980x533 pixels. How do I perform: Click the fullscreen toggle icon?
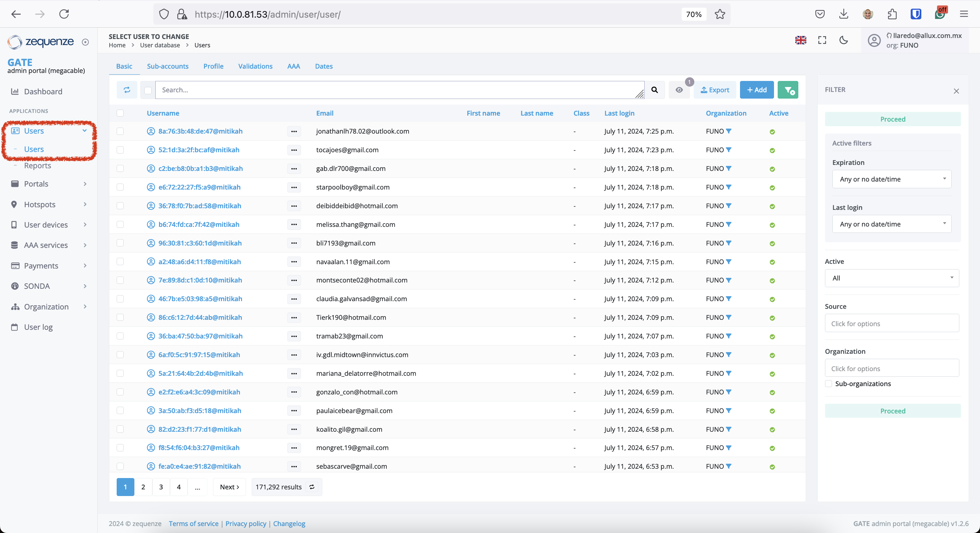click(822, 40)
